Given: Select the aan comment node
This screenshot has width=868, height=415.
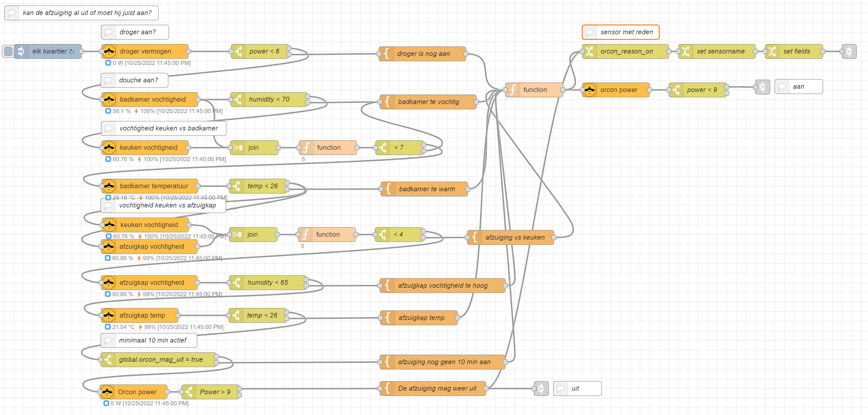Looking at the screenshot, I should point(799,87).
